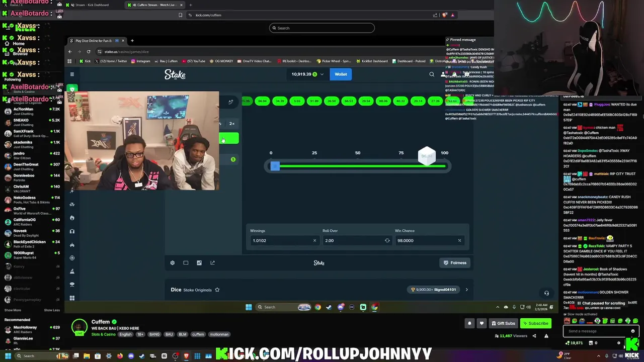Open the Stake hamburger menu
The height and width of the screenshot is (362, 644).
(72, 74)
